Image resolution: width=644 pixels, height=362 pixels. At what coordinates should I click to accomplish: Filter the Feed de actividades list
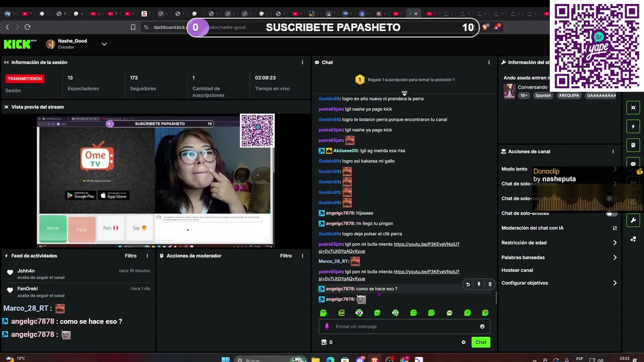coord(130,256)
